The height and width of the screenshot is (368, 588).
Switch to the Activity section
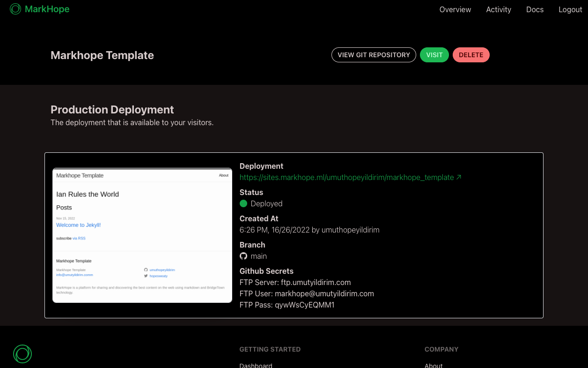(498, 9)
